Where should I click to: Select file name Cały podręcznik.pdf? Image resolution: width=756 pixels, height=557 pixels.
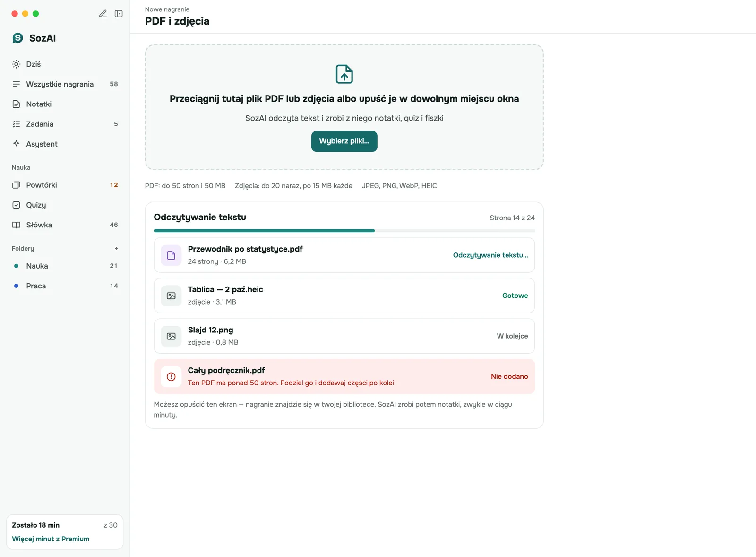(226, 370)
